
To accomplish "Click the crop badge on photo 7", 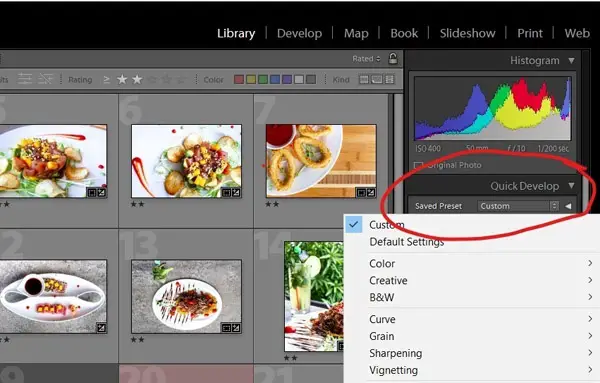I will 361,192.
